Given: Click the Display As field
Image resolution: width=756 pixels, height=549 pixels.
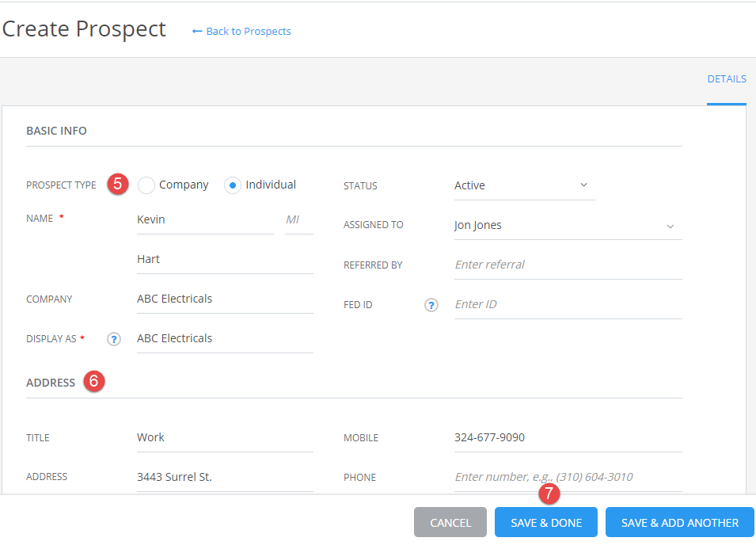Looking at the screenshot, I should click(x=225, y=338).
